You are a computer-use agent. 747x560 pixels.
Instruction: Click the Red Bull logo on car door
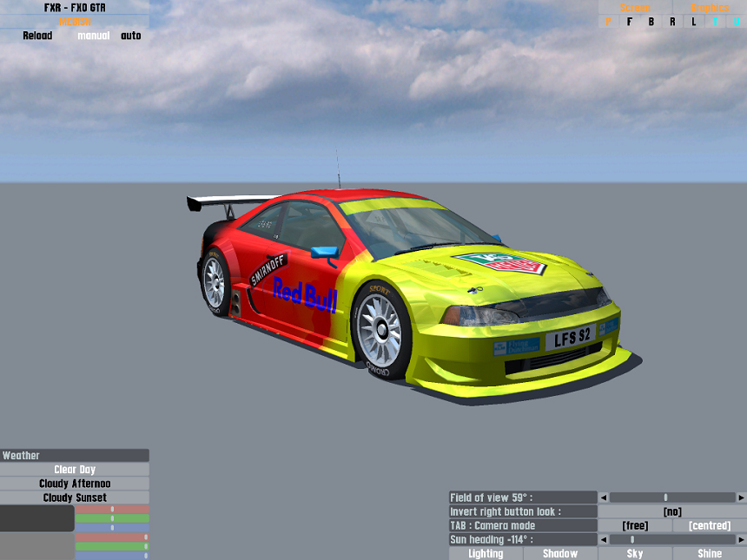point(305,295)
